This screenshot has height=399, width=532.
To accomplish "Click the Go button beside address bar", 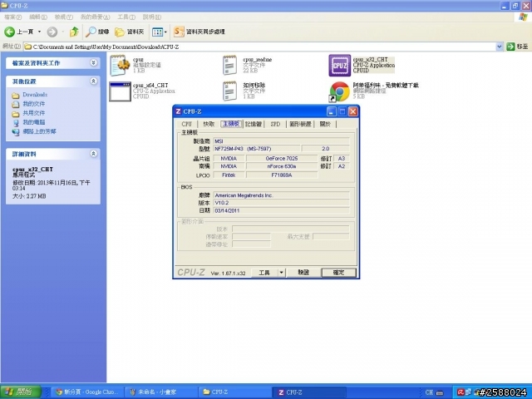I will pyautogui.click(x=517, y=47).
